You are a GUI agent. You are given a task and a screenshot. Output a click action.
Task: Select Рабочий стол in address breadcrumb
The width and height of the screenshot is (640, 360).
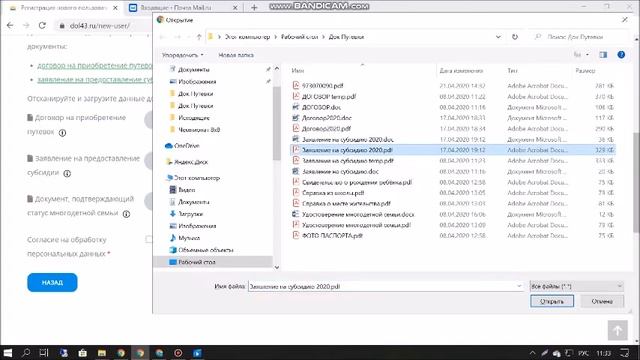click(x=300, y=37)
